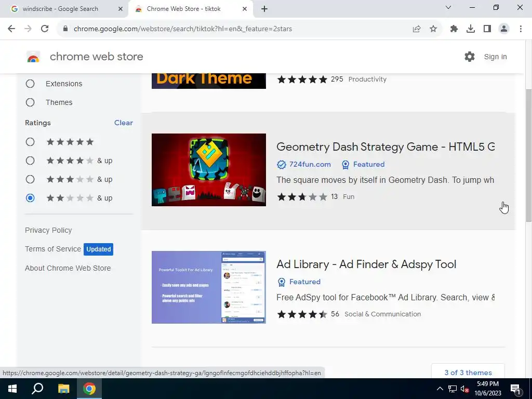
Task: Click Featured badge on Geometry Dash listing
Action: click(x=363, y=165)
